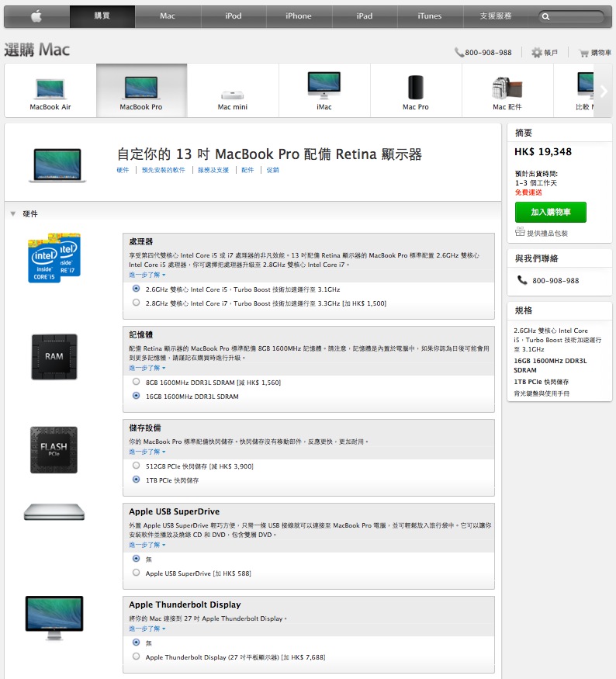Select 1TB PCIe flash storage
This screenshot has height=679, width=616.
coord(136,480)
